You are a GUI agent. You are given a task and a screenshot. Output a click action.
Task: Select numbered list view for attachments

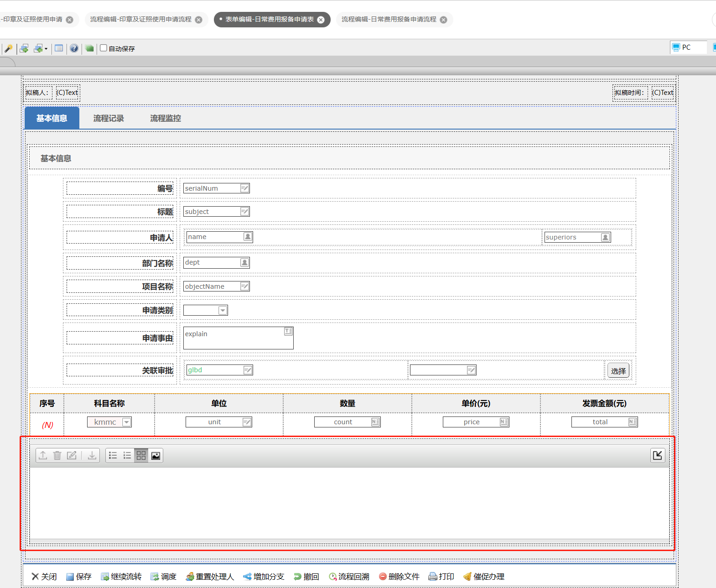(127, 455)
